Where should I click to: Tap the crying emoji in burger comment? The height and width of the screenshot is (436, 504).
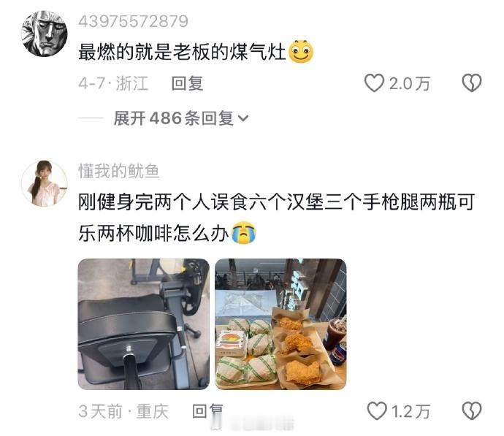tap(244, 233)
